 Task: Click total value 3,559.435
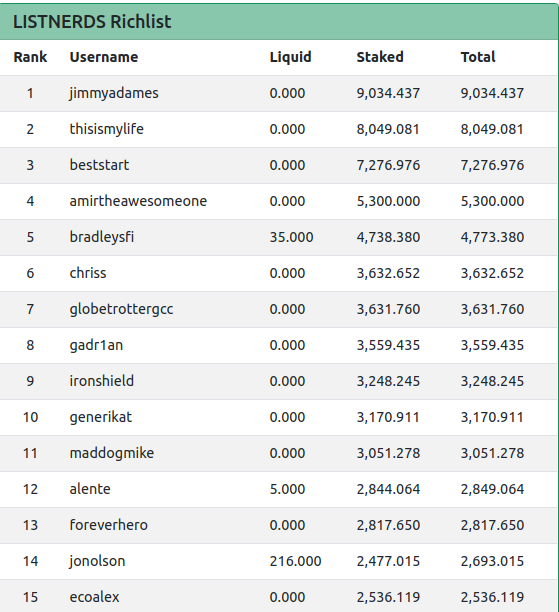click(492, 345)
